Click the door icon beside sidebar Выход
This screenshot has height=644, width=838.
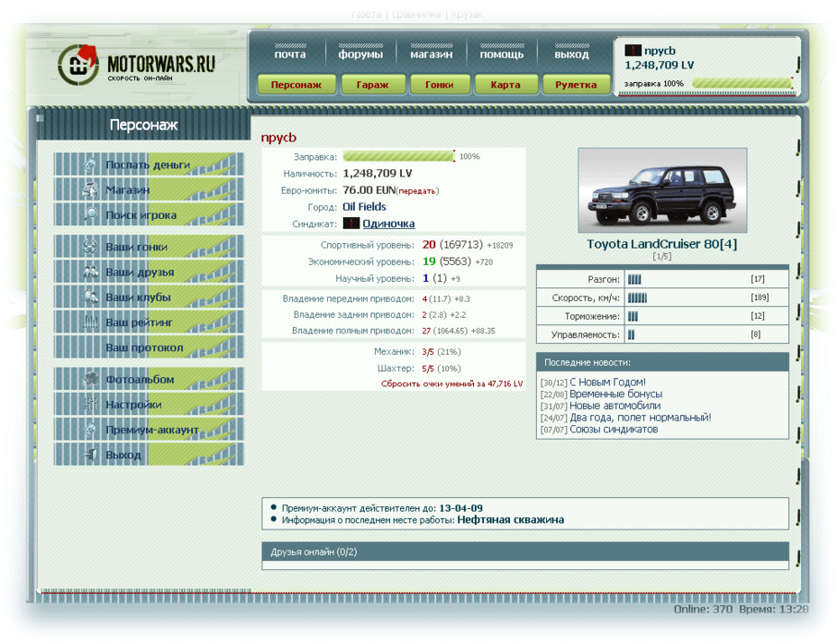pyautogui.click(x=90, y=455)
